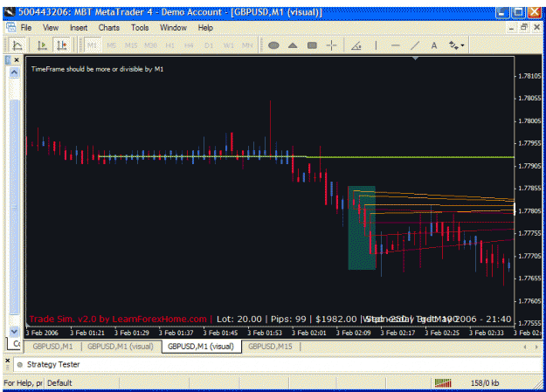This screenshot has height=392, width=546.
Task: Select the line chart icon in toolbar
Action: click(x=17, y=45)
